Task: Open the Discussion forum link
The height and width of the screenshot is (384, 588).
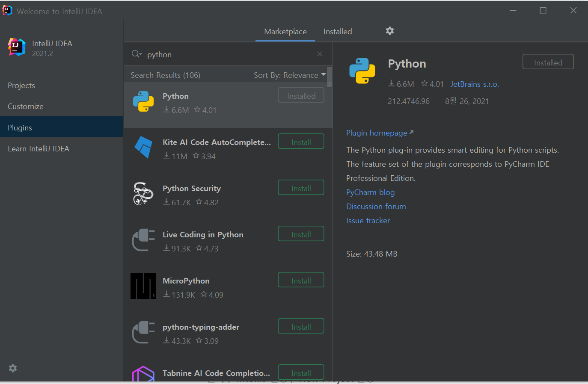Action: [x=376, y=207]
